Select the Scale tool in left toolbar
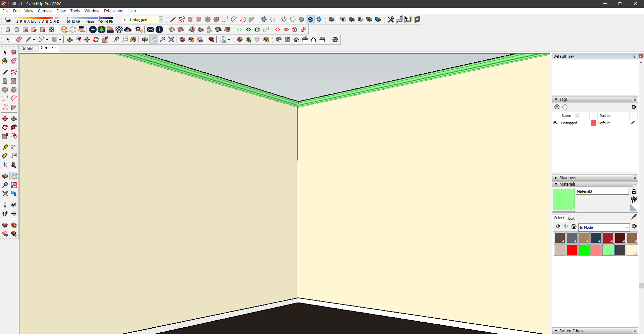This screenshot has width=644, height=334. pyautogui.click(x=5, y=136)
